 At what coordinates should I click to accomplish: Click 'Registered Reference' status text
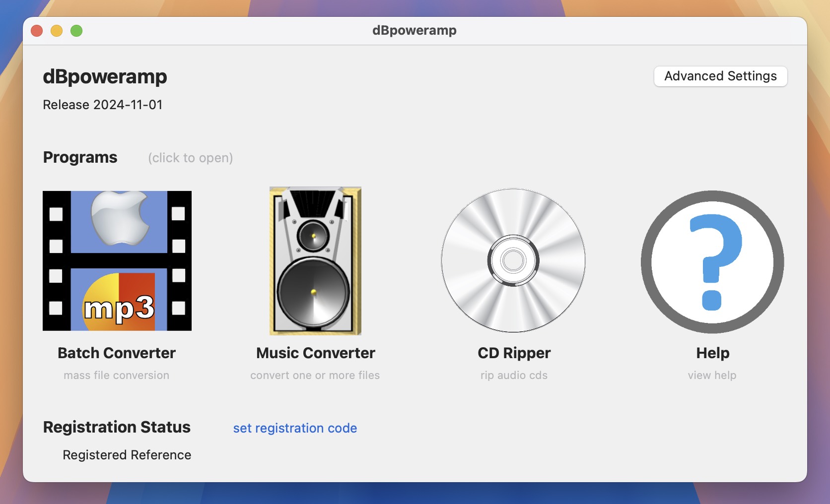click(x=127, y=455)
